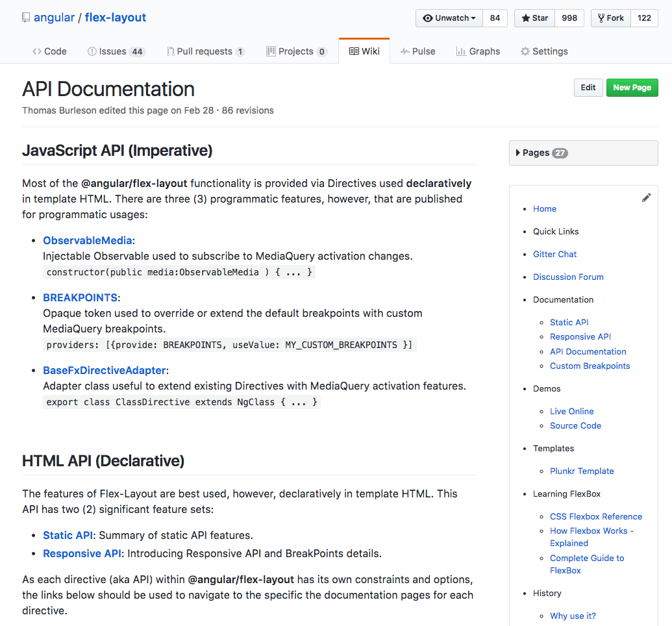Click the eye icon on the Unwatch button

(x=429, y=18)
